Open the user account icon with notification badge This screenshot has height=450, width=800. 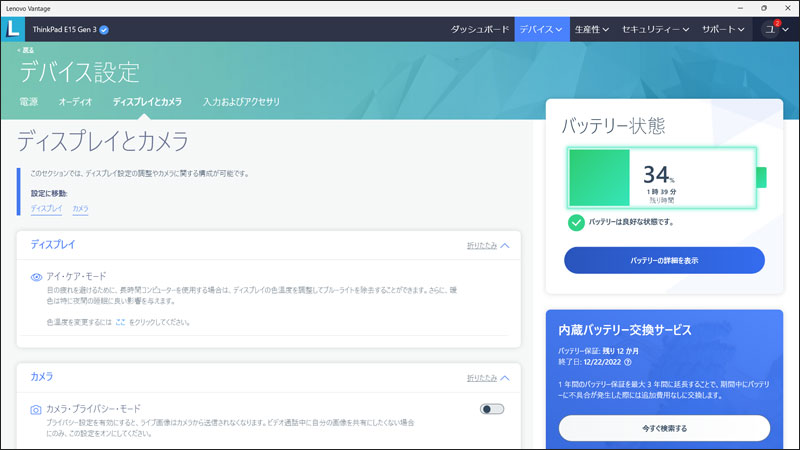770,29
